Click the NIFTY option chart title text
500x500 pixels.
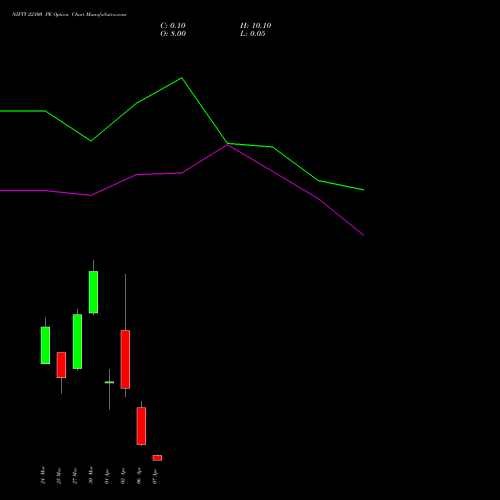point(69,15)
